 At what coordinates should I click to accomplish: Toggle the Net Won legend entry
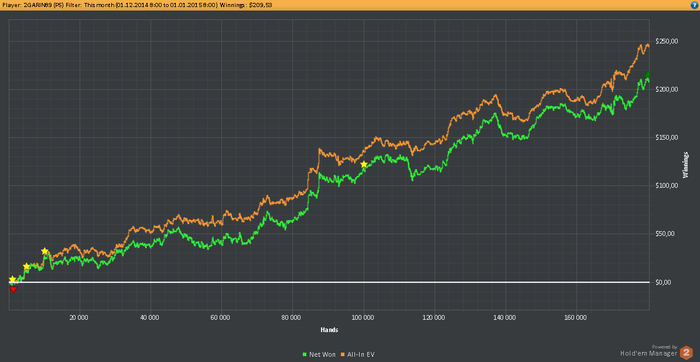[318, 354]
